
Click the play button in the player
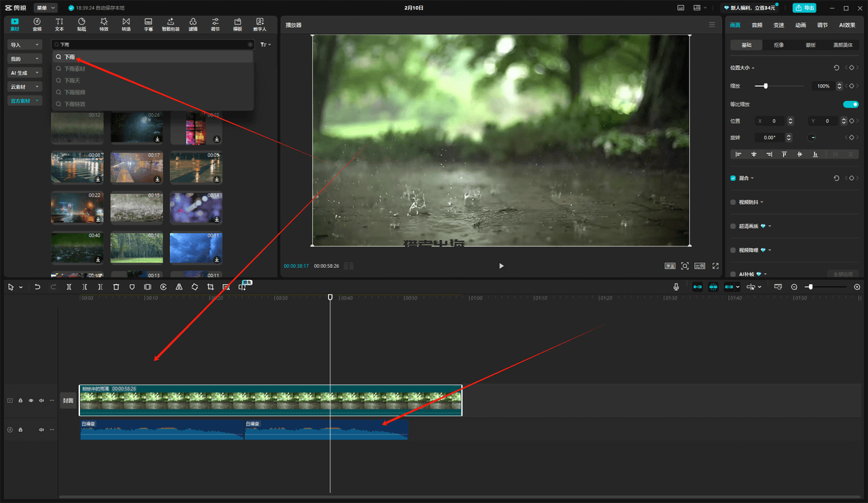point(501,266)
